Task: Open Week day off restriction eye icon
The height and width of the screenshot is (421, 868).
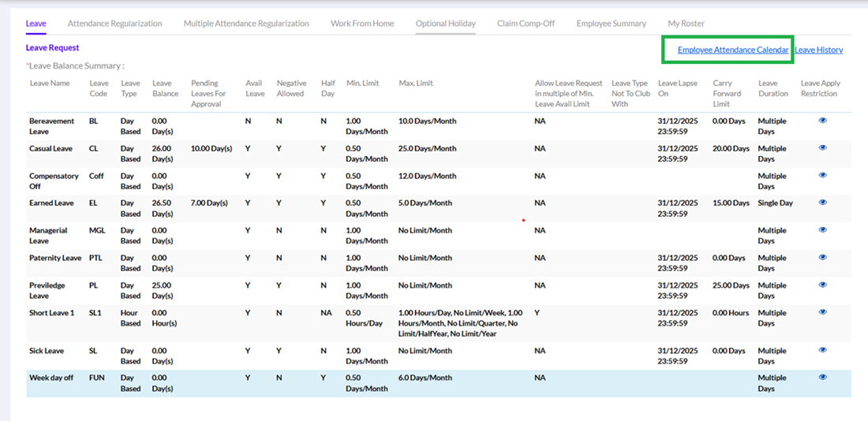Action: pos(822,378)
